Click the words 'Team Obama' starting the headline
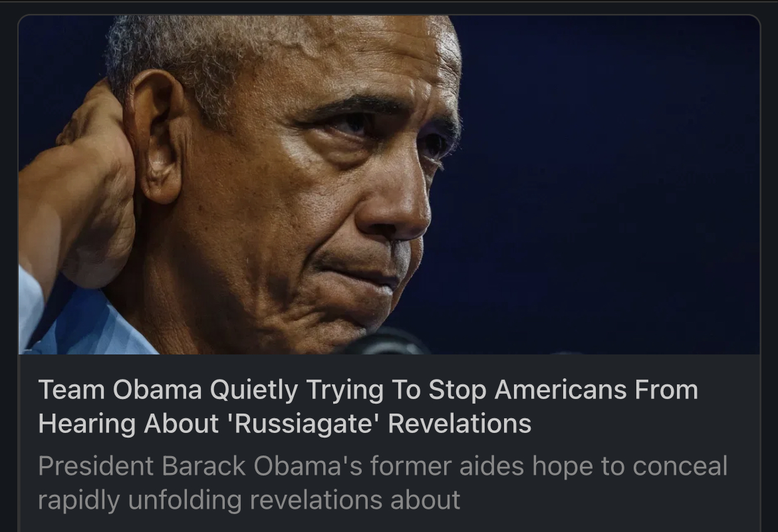 pos(120,390)
